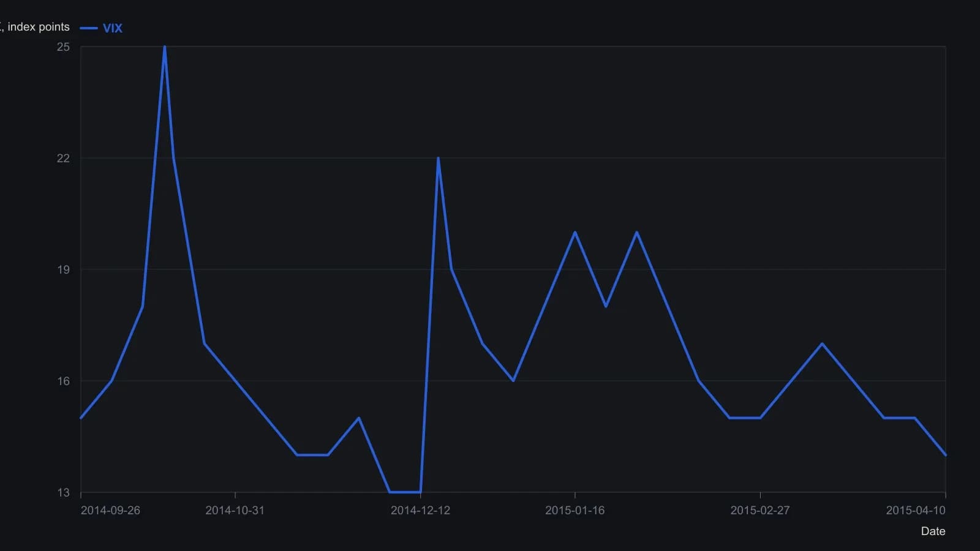Click the y-axis value 19
Viewport: 980px width, 551px height.
[63, 270]
